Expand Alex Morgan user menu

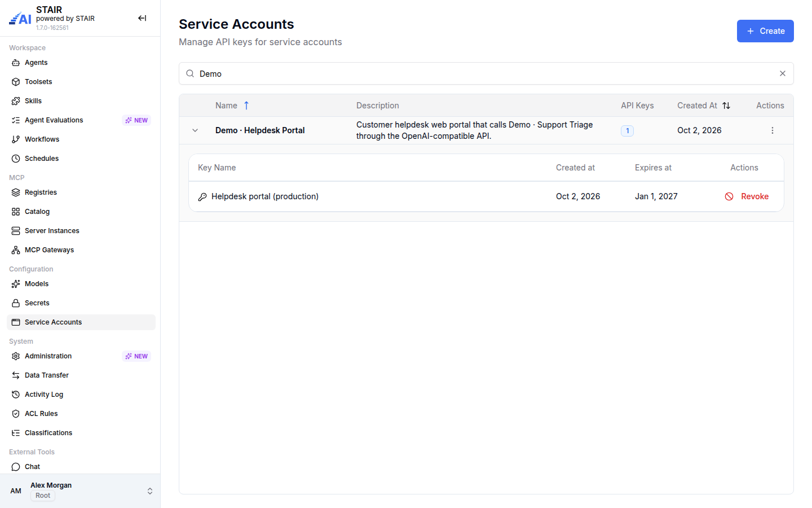coord(80,491)
